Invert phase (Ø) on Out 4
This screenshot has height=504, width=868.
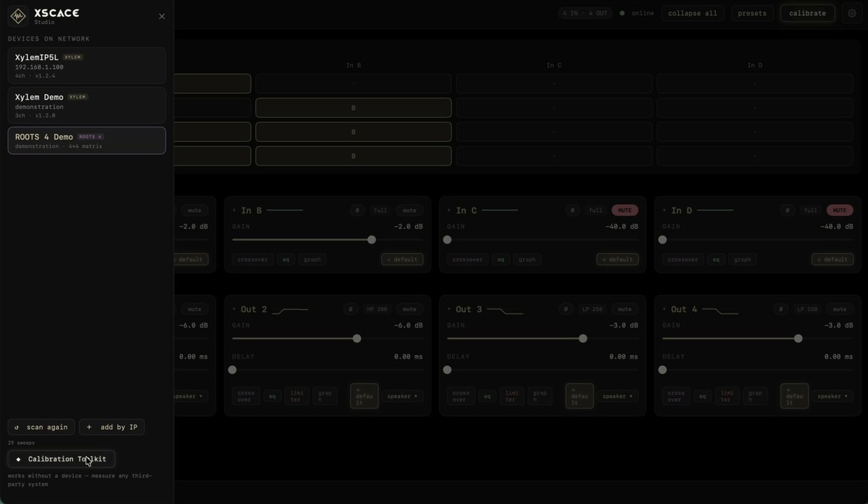pyautogui.click(x=780, y=309)
